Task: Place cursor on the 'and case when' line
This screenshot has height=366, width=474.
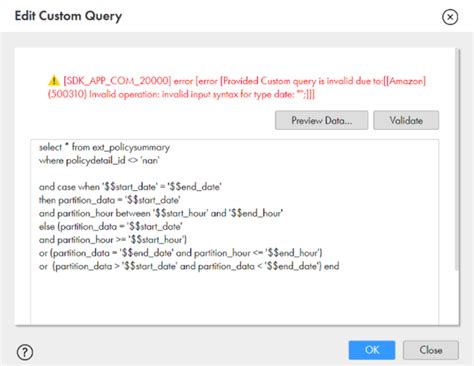Action: click(130, 187)
